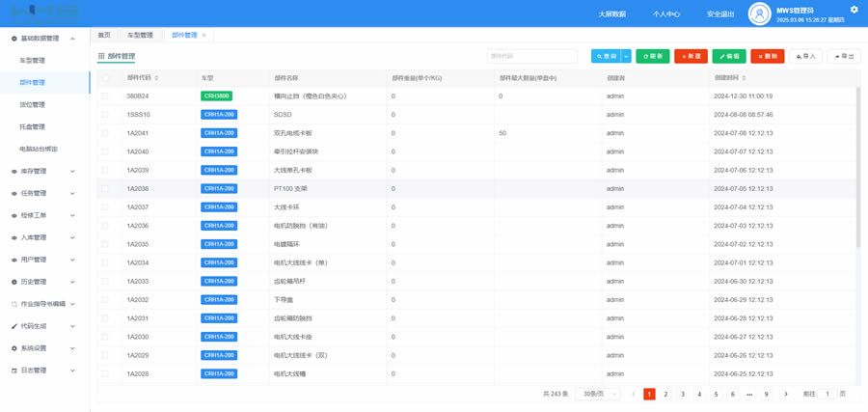The image size is (868, 412).
Task: Open 电脑站台绑定 in the sidebar
Action: [39, 149]
